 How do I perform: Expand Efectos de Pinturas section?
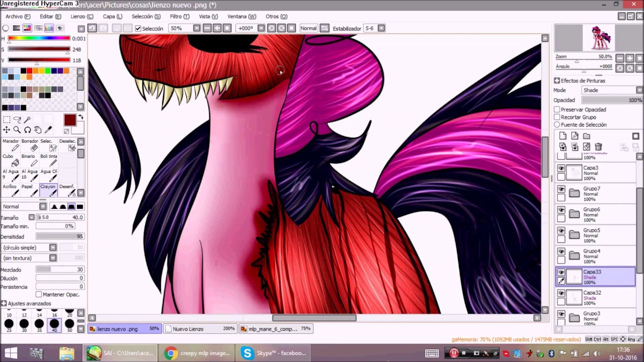[x=557, y=80]
